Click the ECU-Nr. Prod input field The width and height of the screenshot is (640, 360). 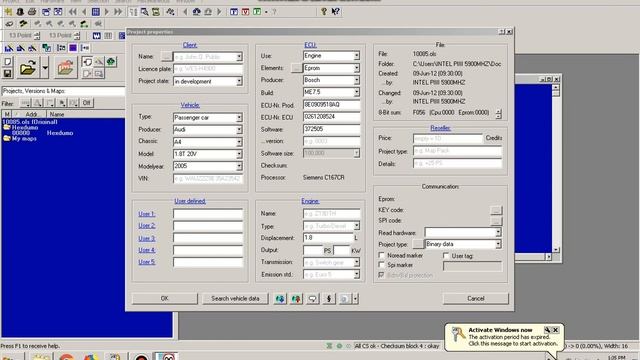tap(331, 105)
